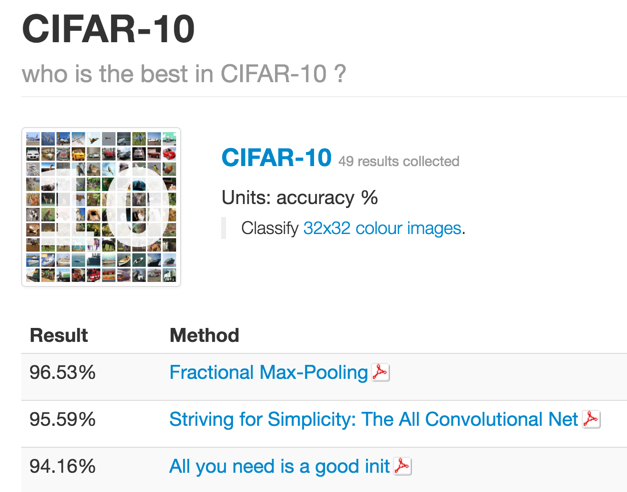This screenshot has height=492, width=627.
Task: Select the 94.16% result cell
Action: click(62, 466)
